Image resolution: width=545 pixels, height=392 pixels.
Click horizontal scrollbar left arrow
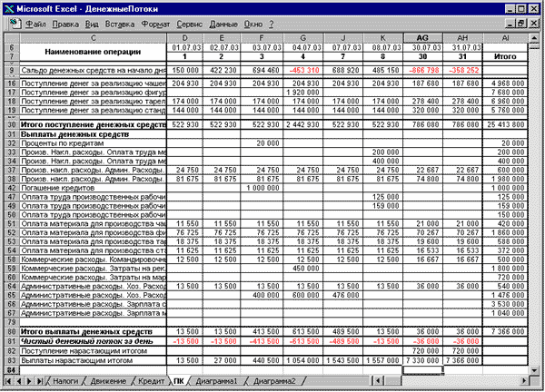click(379, 381)
